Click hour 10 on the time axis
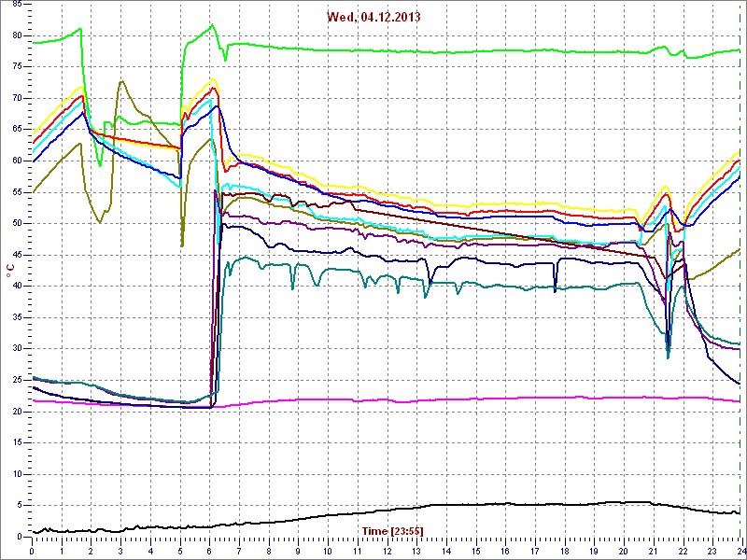747x560 pixels. click(328, 551)
